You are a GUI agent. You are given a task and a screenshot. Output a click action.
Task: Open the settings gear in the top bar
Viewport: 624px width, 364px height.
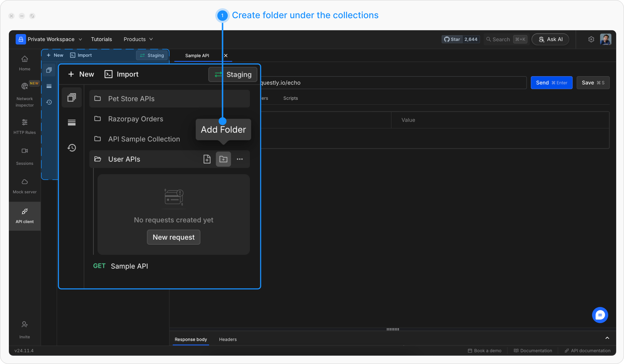[591, 39]
